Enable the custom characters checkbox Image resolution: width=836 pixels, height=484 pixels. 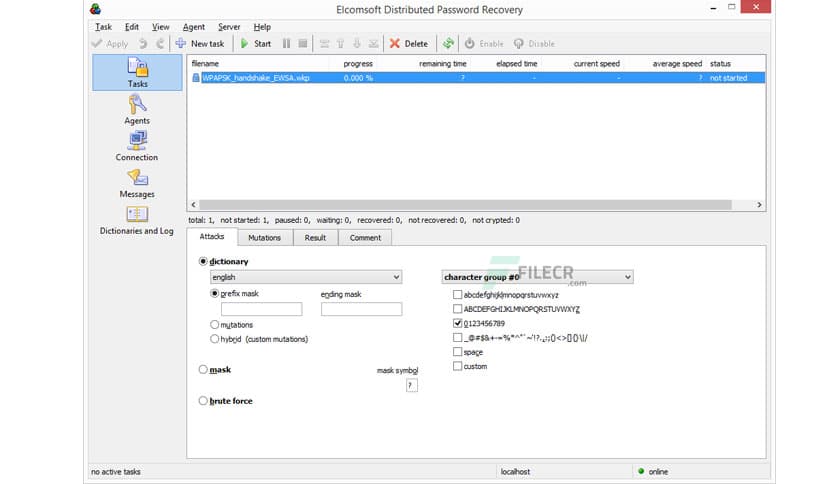(x=457, y=366)
